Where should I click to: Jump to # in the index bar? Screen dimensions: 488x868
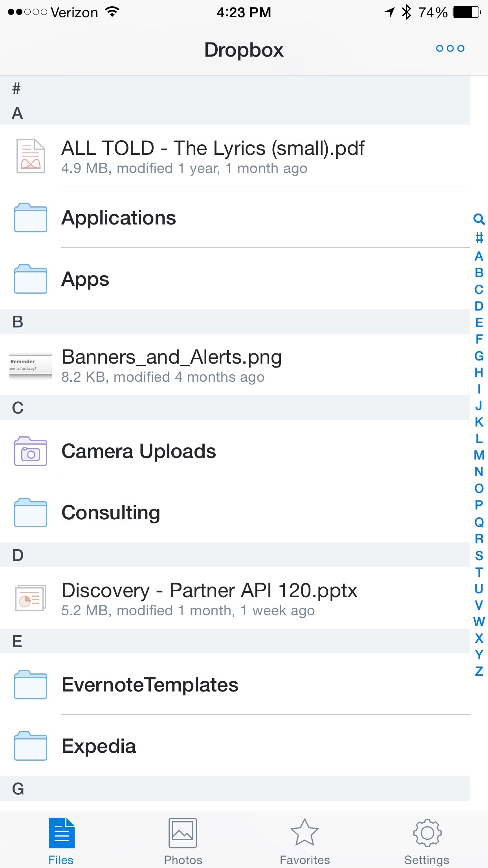coord(479,238)
